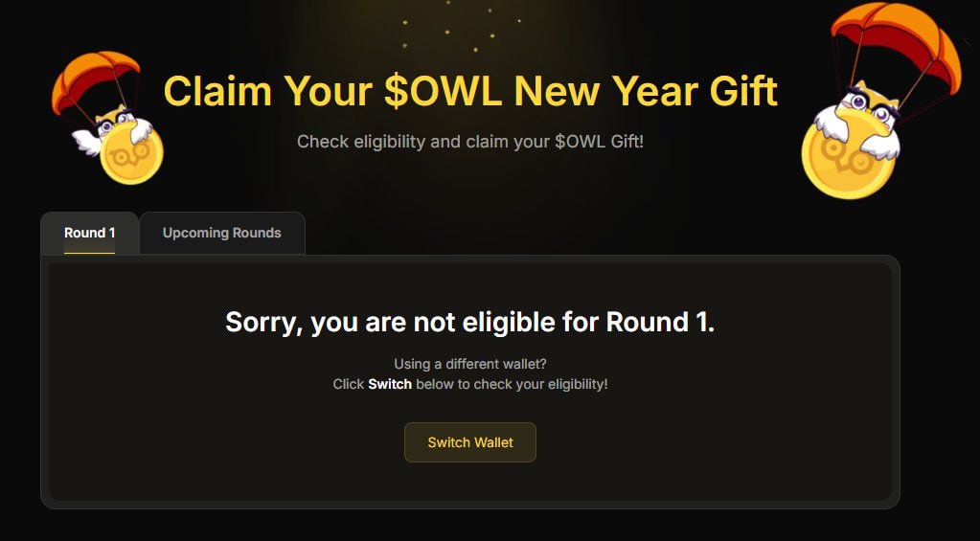Select the Round 1 tab
This screenshot has height=541, width=980.
[x=90, y=233]
